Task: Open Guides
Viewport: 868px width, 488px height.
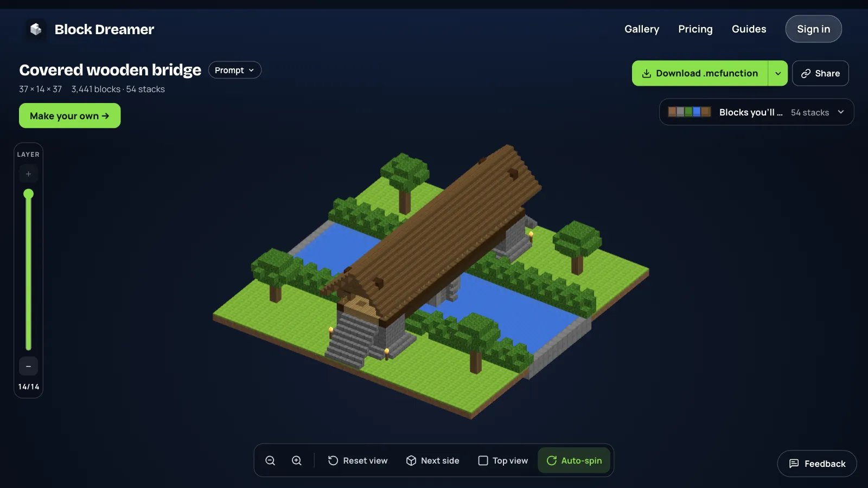Action: (x=749, y=29)
